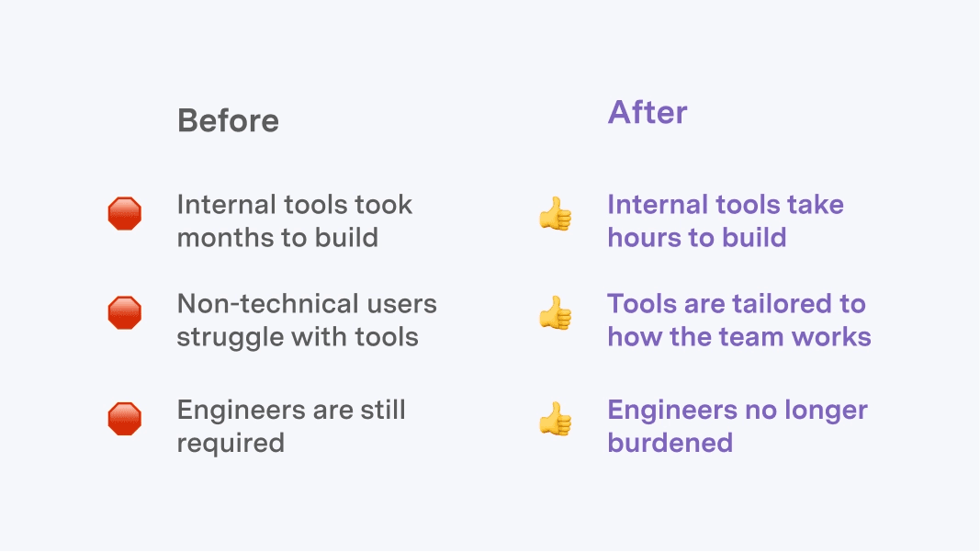Viewport: 980px width, 552px height.
Task: Select stop sign beside "Engineers are still required"
Action: [125, 420]
